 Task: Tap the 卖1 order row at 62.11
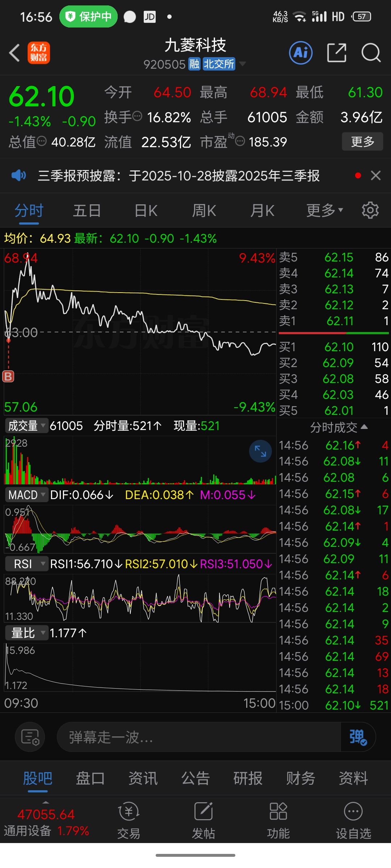click(x=333, y=321)
